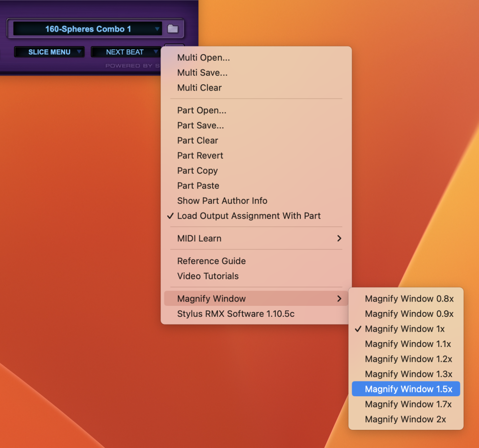The width and height of the screenshot is (479, 448).
Task: Show Part Author Info
Action: point(256,201)
